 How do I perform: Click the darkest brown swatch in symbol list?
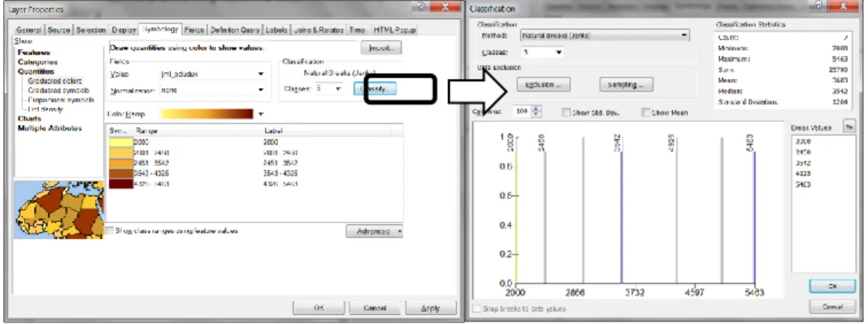point(121,184)
